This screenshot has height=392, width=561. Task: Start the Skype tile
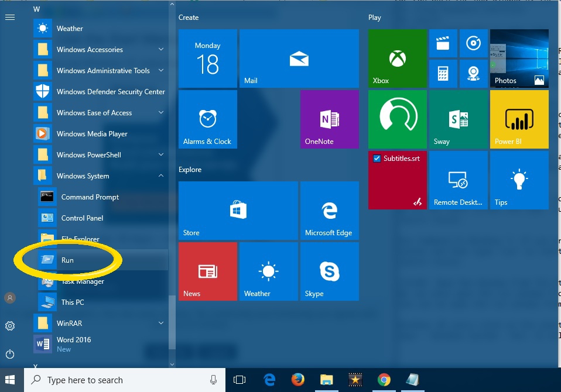329,271
